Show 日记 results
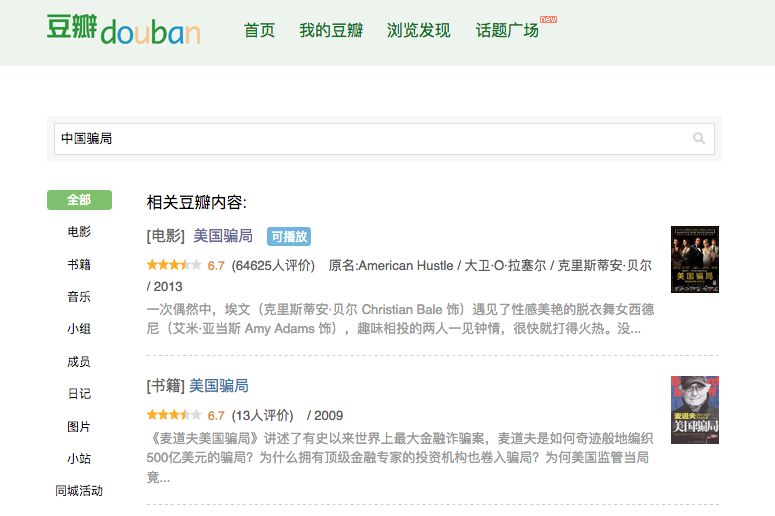Viewport: 775px width, 516px height. [79, 393]
